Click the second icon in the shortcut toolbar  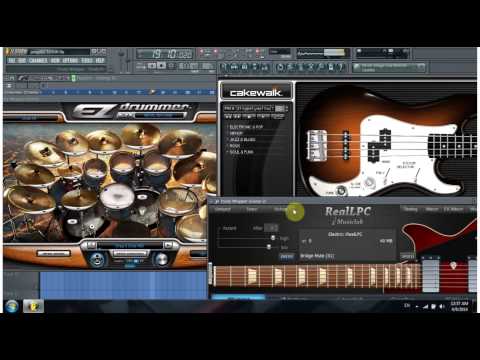coord(234,67)
